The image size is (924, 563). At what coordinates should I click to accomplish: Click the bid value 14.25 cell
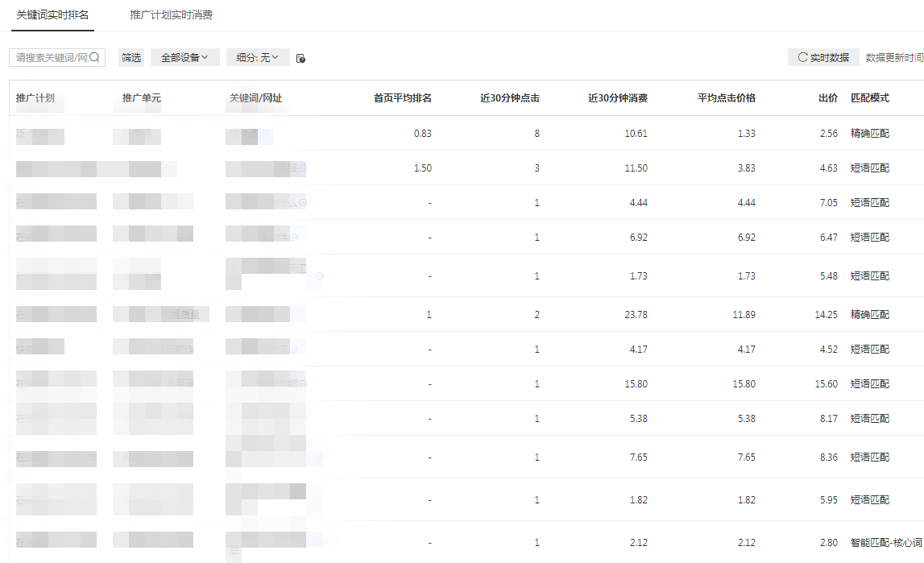826,315
